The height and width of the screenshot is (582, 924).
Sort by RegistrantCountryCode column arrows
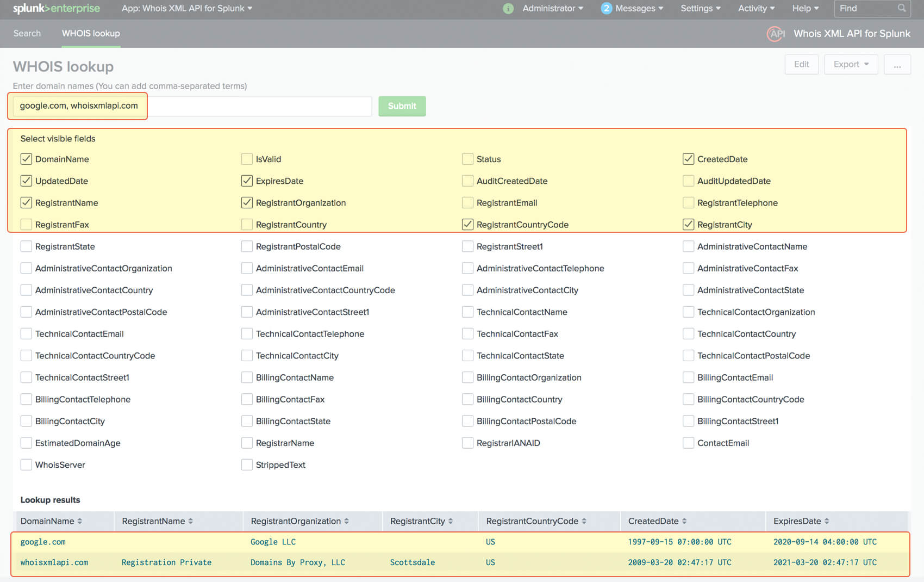[584, 521]
